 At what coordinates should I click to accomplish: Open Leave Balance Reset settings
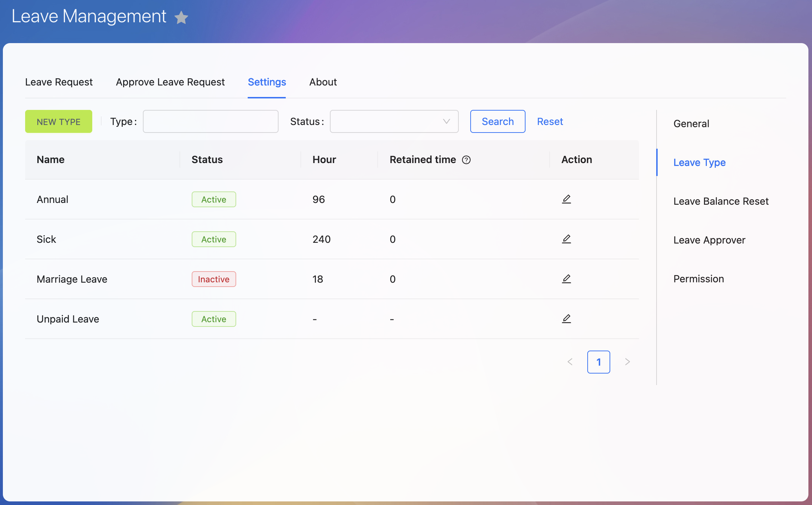tap(721, 201)
